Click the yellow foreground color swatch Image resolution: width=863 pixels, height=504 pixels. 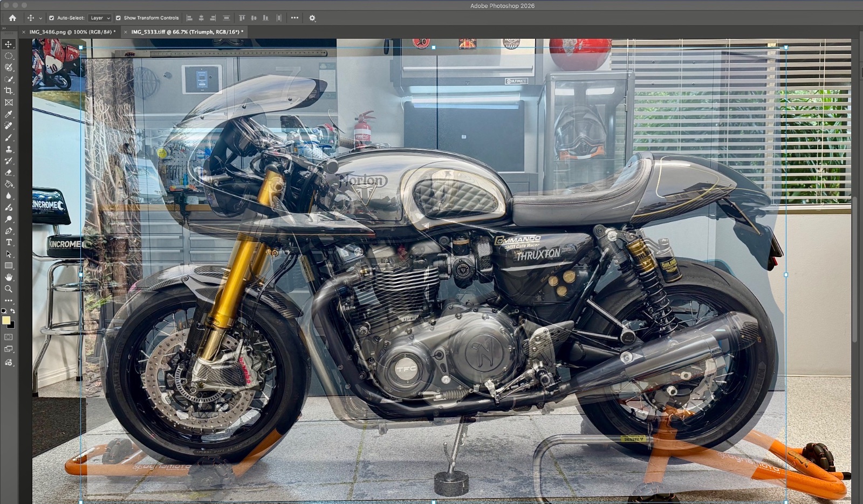point(6,320)
